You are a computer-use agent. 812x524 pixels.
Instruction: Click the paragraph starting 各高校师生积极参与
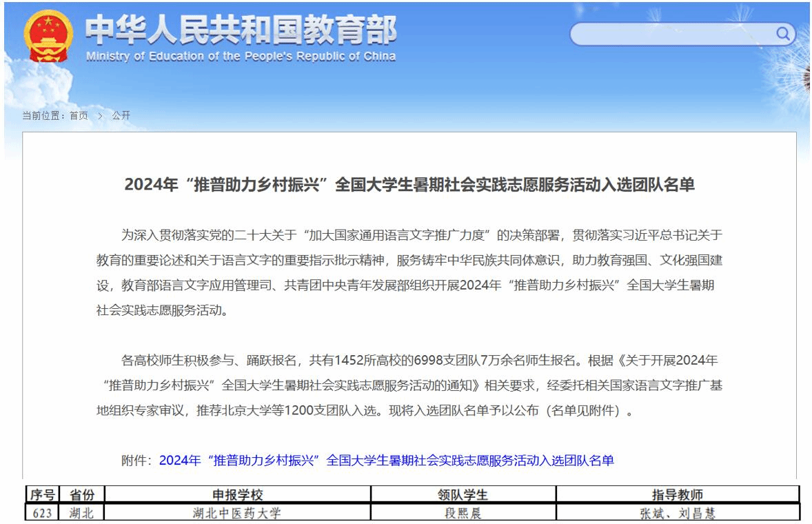pos(409,385)
